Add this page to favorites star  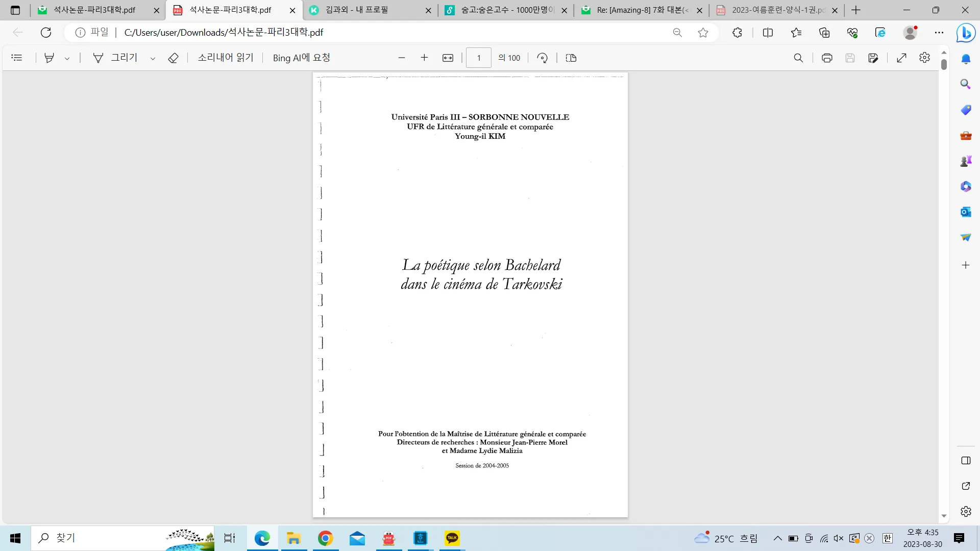point(703,33)
